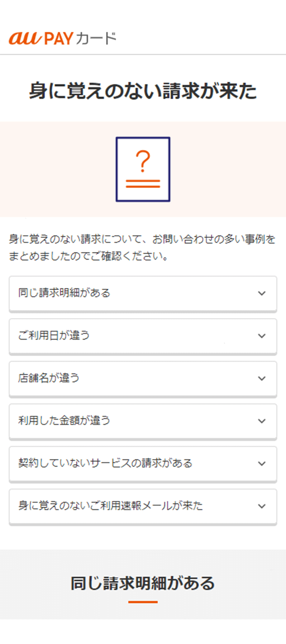Click chevron beside 利用した金額が違う
286x644 pixels.
262,421
